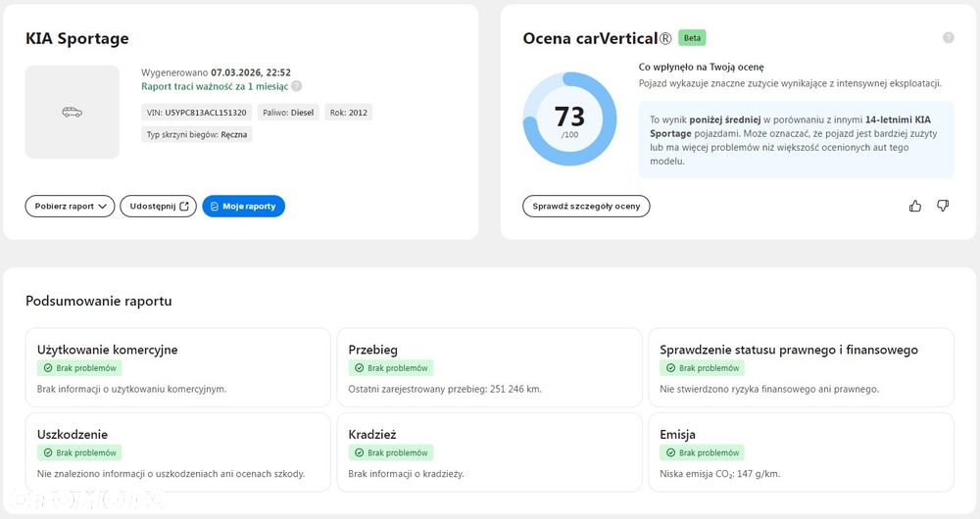The height and width of the screenshot is (519, 980).
Task: Click the car placeholder thumbnail
Action: pos(72,112)
